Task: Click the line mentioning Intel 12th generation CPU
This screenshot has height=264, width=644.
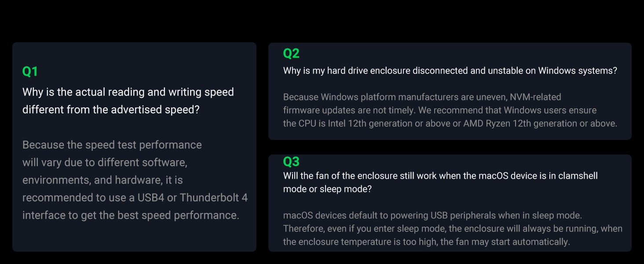Action: pos(450,124)
